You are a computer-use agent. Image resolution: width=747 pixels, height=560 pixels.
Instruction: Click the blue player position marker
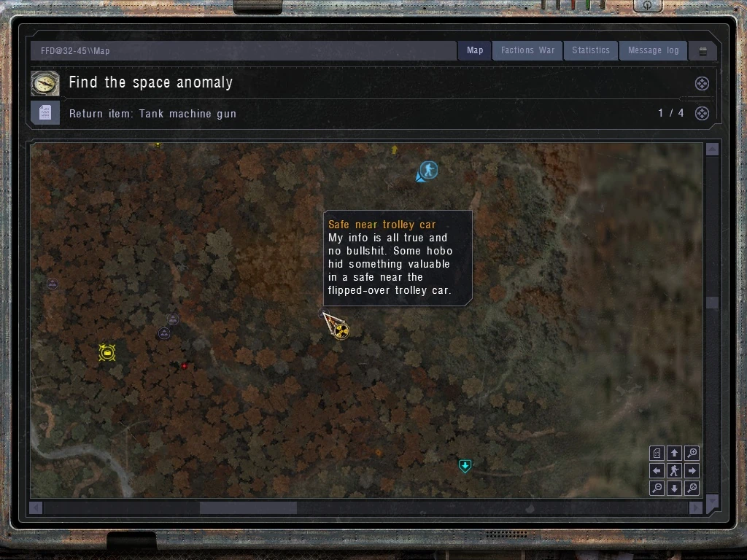427,171
